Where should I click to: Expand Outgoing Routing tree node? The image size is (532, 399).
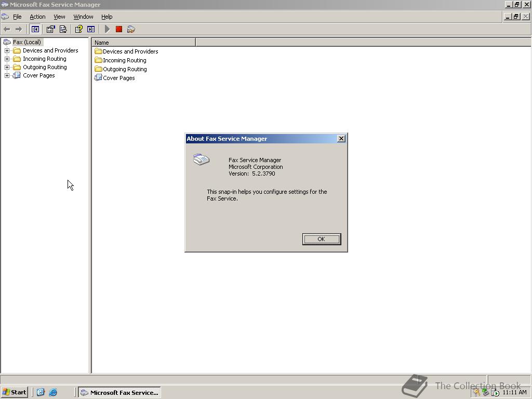click(7, 67)
